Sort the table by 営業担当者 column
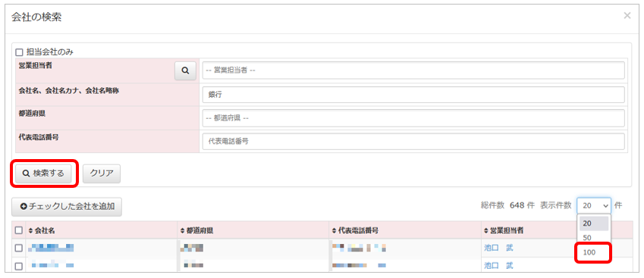644x278 pixels. pos(503,231)
